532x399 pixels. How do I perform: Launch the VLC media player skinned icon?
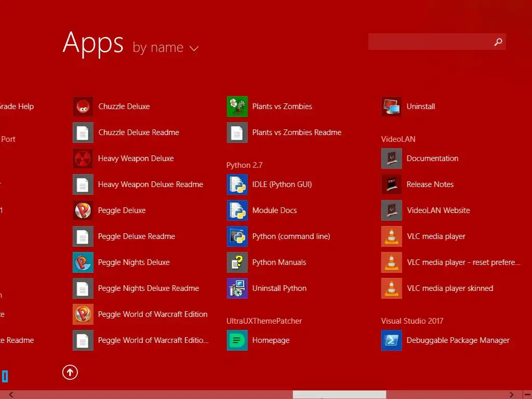point(392,288)
